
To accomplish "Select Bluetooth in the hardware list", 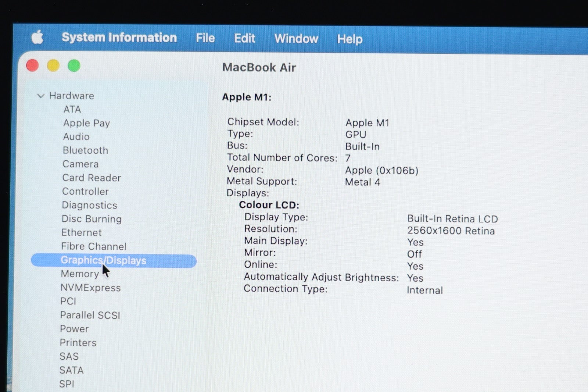I will coord(85,150).
